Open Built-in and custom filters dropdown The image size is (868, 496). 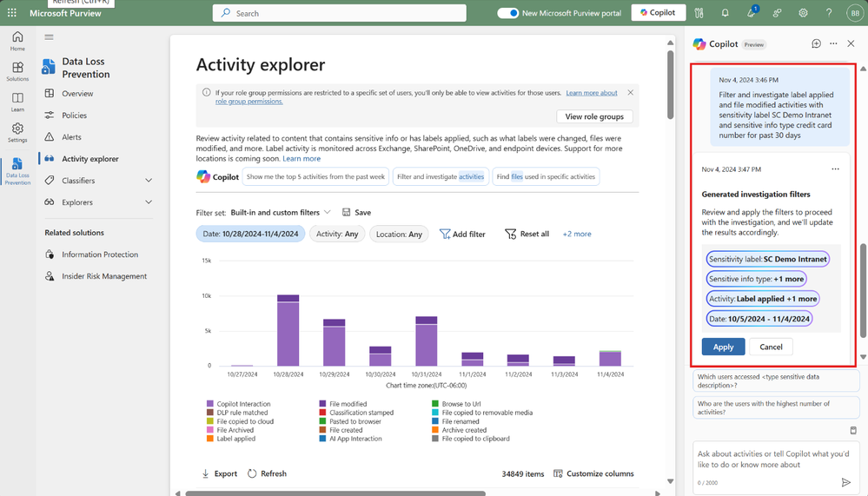coord(280,212)
